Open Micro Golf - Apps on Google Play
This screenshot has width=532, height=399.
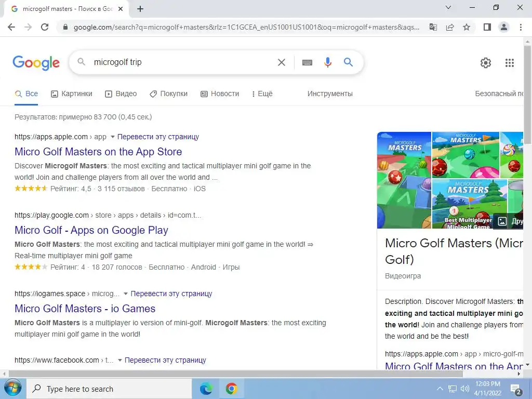[91, 230]
